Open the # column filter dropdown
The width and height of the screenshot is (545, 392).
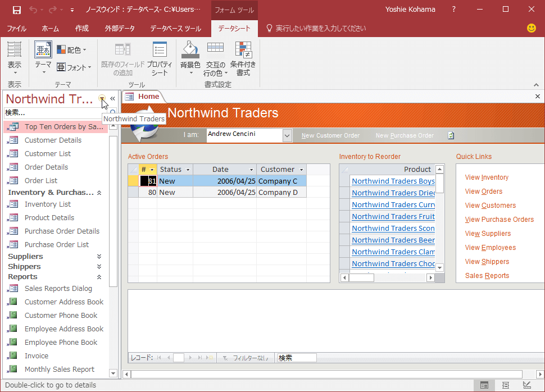tap(152, 170)
